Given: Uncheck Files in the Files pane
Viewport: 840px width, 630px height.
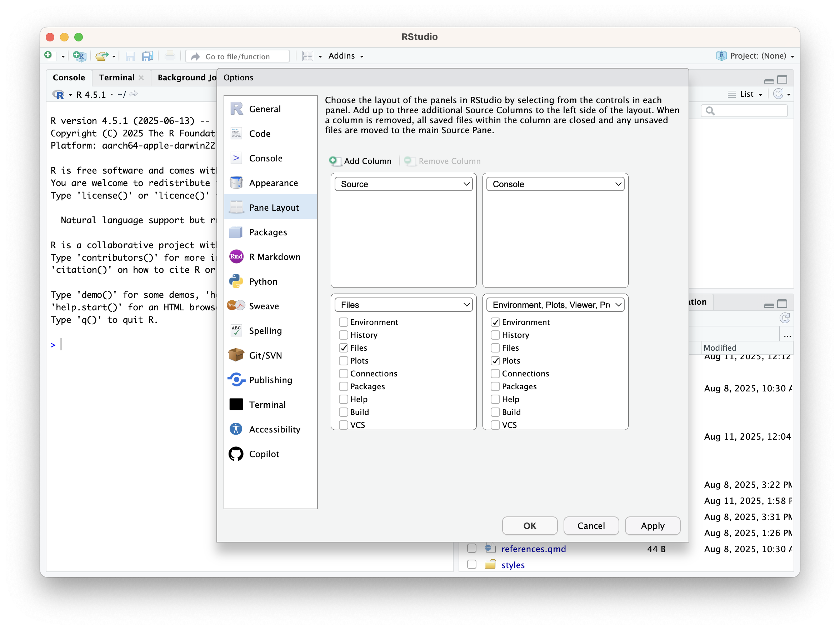Looking at the screenshot, I should tap(343, 348).
